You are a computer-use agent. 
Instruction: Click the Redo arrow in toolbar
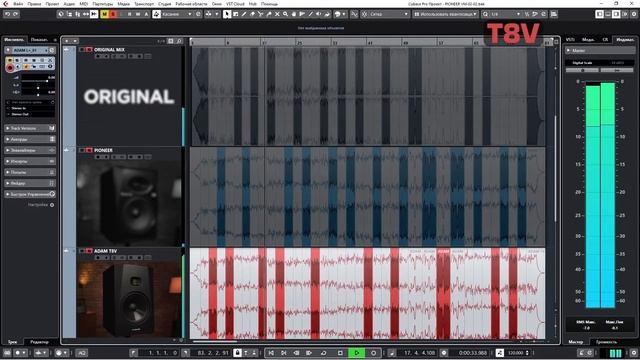tap(16, 14)
